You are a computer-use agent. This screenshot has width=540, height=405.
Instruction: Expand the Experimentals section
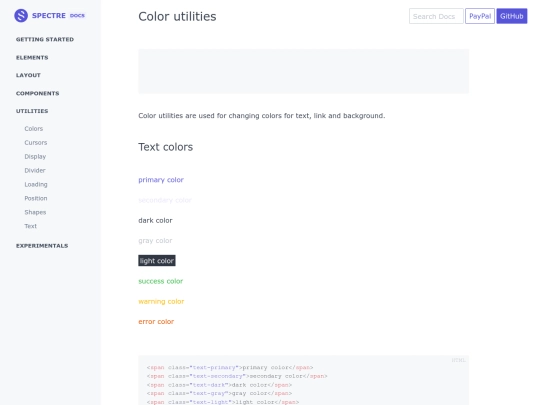tap(42, 246)
